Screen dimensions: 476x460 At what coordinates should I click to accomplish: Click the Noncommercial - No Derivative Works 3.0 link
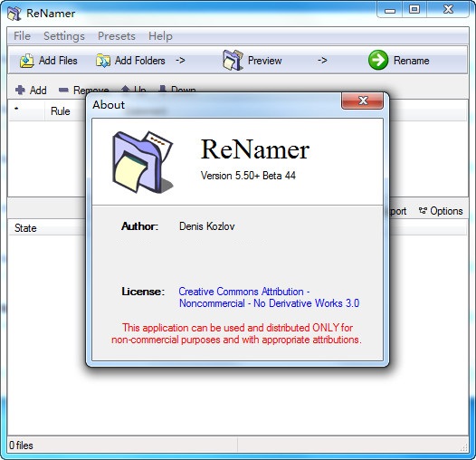270,303
